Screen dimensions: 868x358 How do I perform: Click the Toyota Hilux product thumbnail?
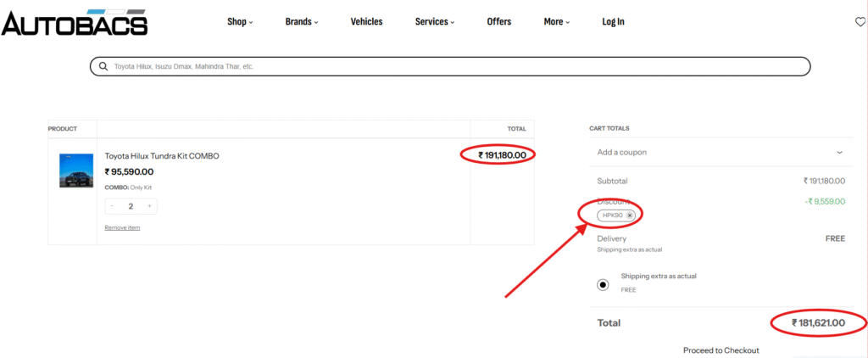tap(76, 171)
